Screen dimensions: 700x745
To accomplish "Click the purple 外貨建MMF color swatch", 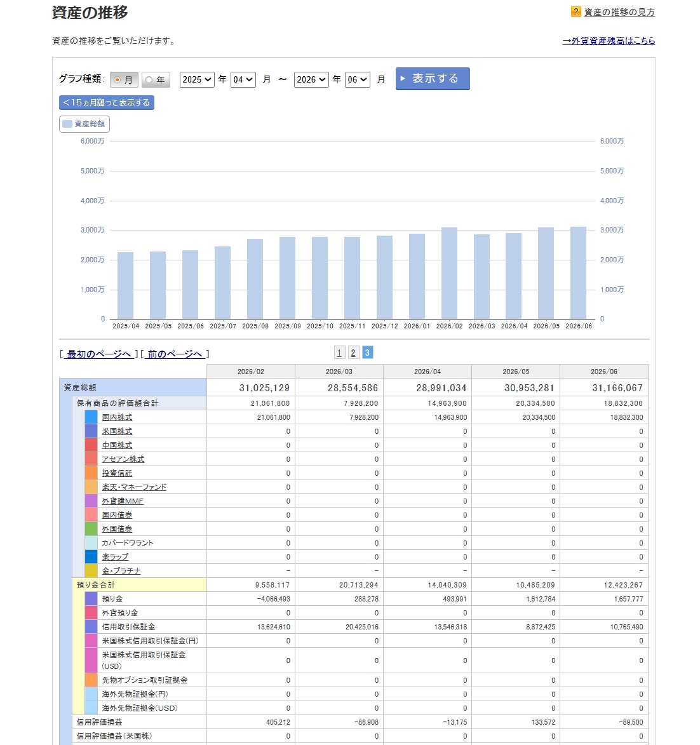I will coord(91,500).
